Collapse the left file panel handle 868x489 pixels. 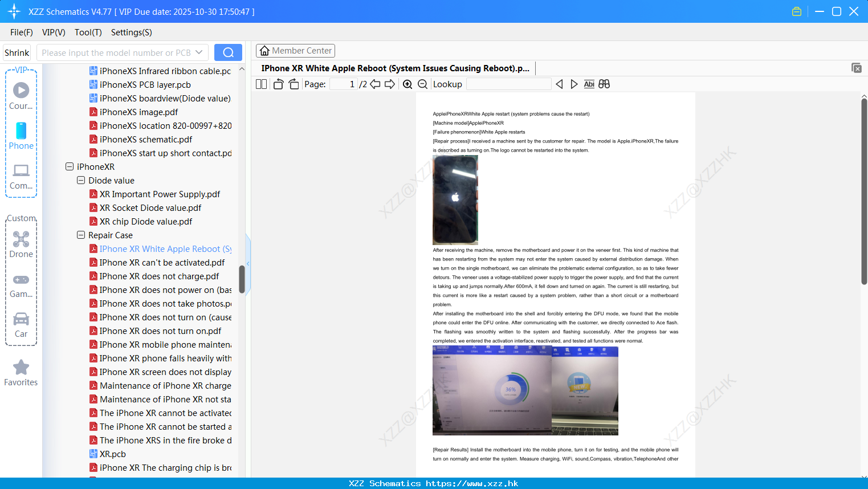click(x=248, y=263)
